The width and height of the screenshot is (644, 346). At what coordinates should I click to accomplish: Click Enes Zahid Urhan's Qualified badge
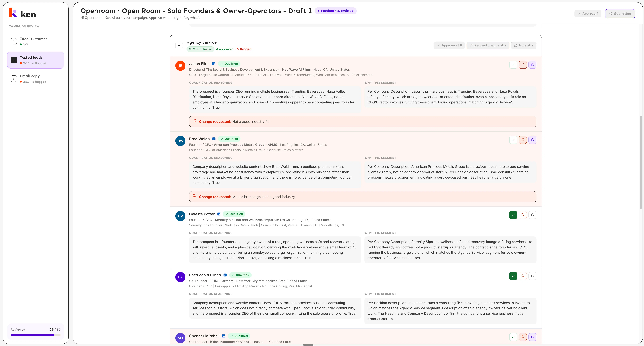click(x=241, y=275)
